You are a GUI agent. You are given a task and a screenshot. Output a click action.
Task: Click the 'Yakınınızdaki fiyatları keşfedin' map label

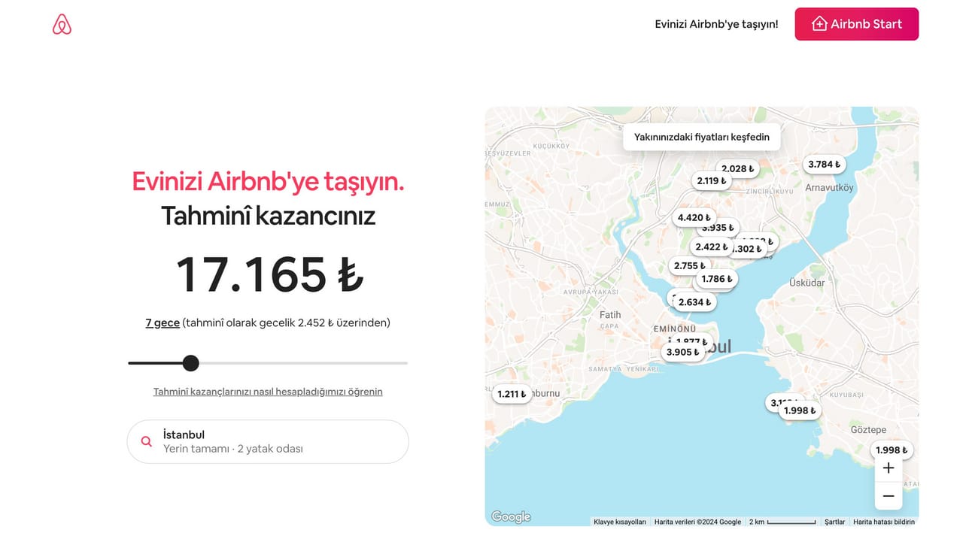[701, 137]
